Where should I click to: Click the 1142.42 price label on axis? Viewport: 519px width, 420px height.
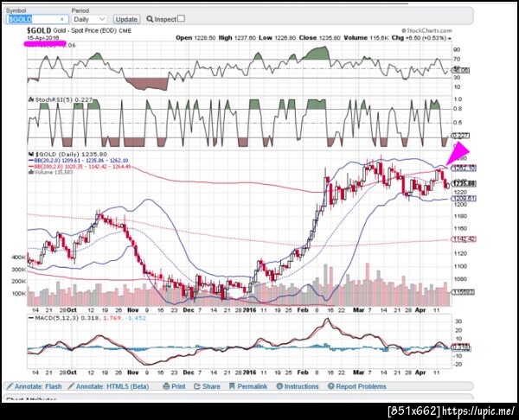[x=464, y=239]
